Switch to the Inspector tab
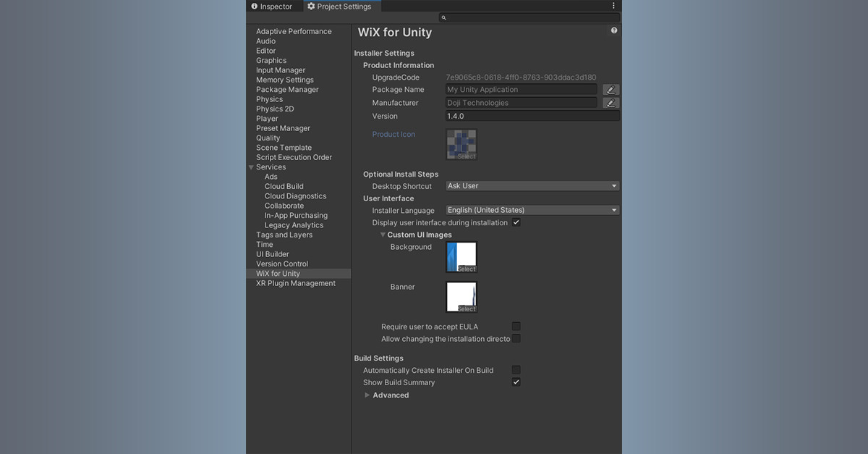Image resolution: width=868 pixels, height=454 pixels. pos(271,7)
